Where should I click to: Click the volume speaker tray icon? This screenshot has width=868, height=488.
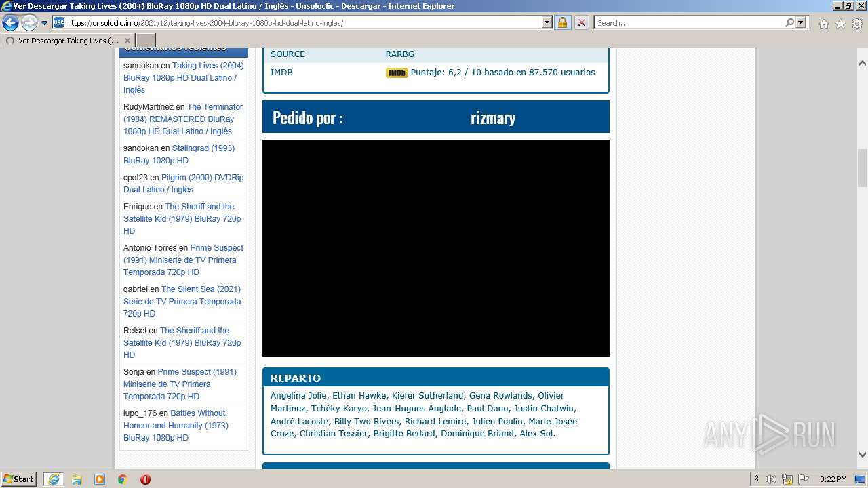click(x=771, y=479)
